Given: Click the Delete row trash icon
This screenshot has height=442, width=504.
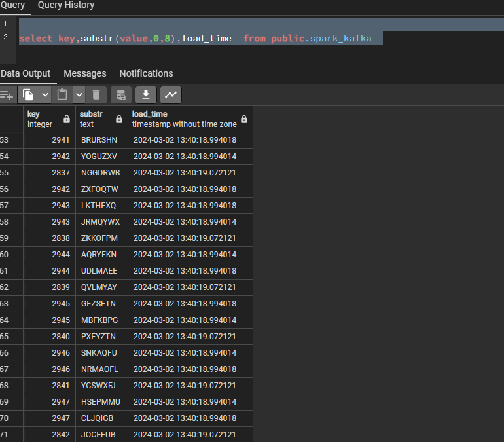Looking at the screenshot, I should click(96, 95).
